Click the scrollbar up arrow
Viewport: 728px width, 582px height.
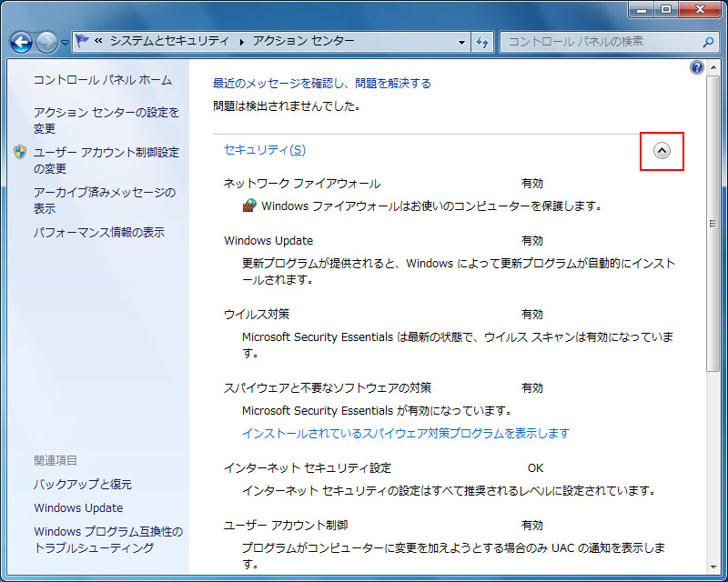(x=713, y=68)
